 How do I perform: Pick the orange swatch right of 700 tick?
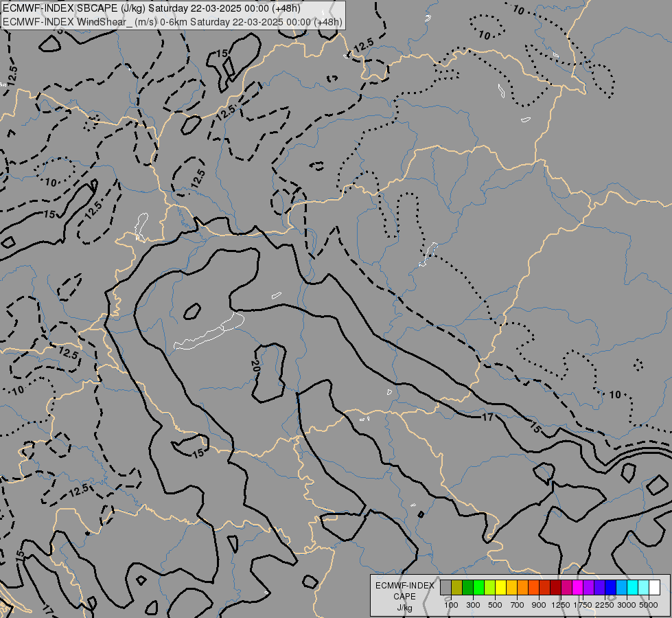pyautogui.click(x=523, y=587)
